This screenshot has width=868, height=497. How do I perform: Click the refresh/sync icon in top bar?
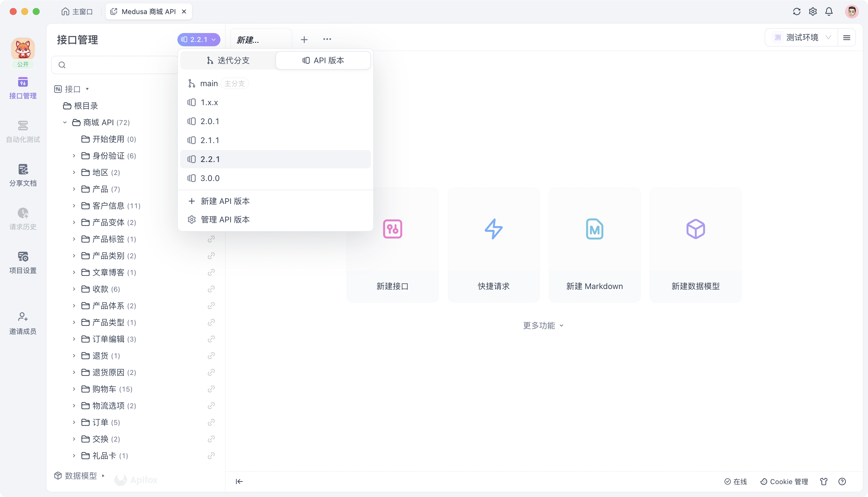(796, 11)
